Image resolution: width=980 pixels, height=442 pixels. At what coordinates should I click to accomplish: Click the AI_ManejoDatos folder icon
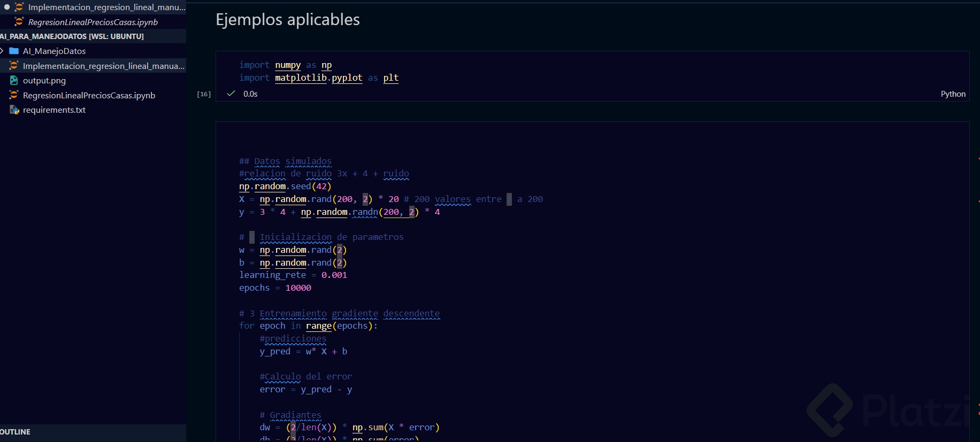14,51
